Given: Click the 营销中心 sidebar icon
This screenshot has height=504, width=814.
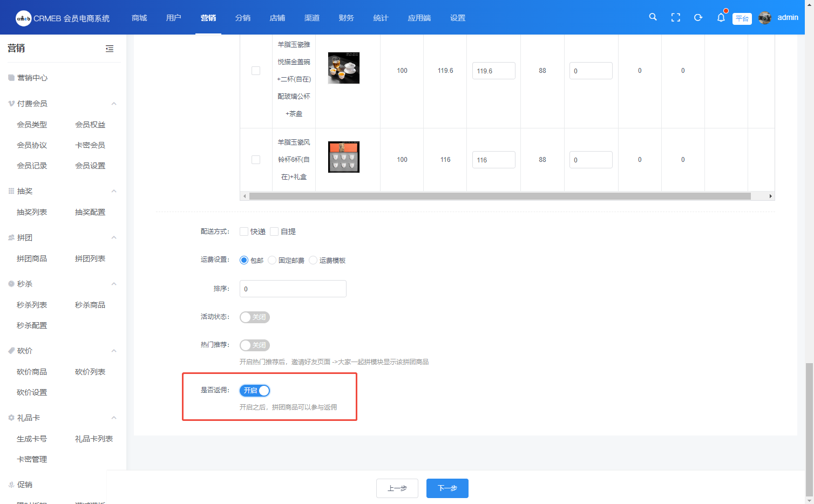Looking at the screenshot, I should coord(11,78).
